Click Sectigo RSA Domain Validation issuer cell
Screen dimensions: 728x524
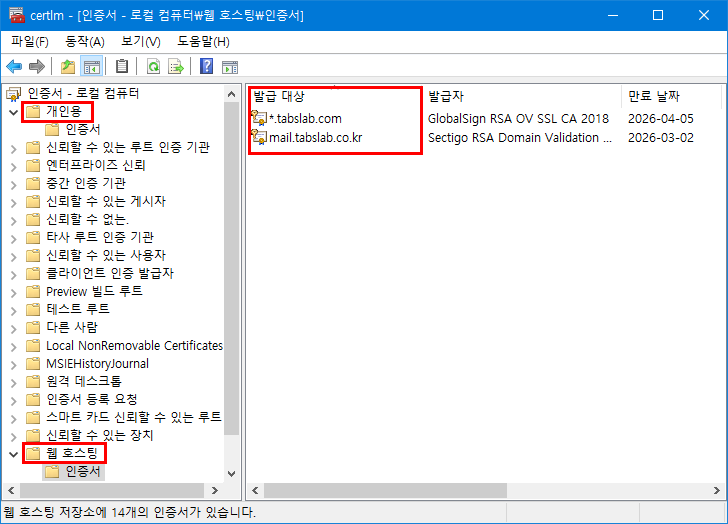[x=520, y=137]
